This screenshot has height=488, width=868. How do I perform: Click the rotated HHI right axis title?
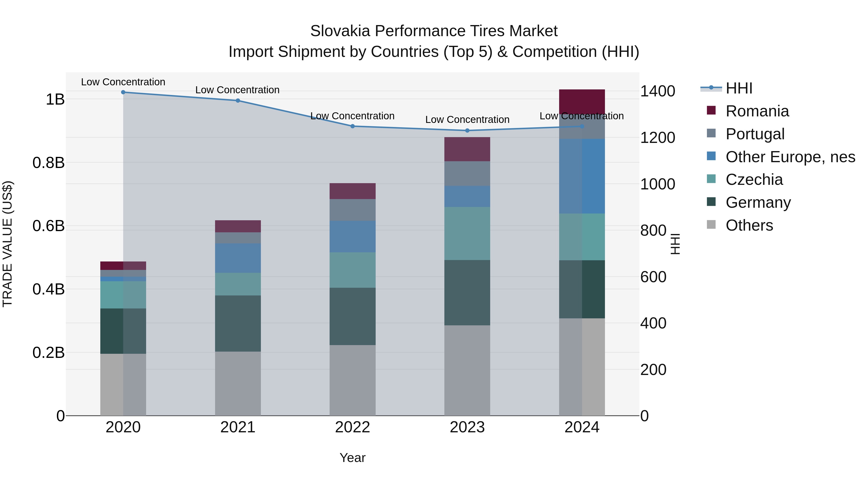pos(675,244)
